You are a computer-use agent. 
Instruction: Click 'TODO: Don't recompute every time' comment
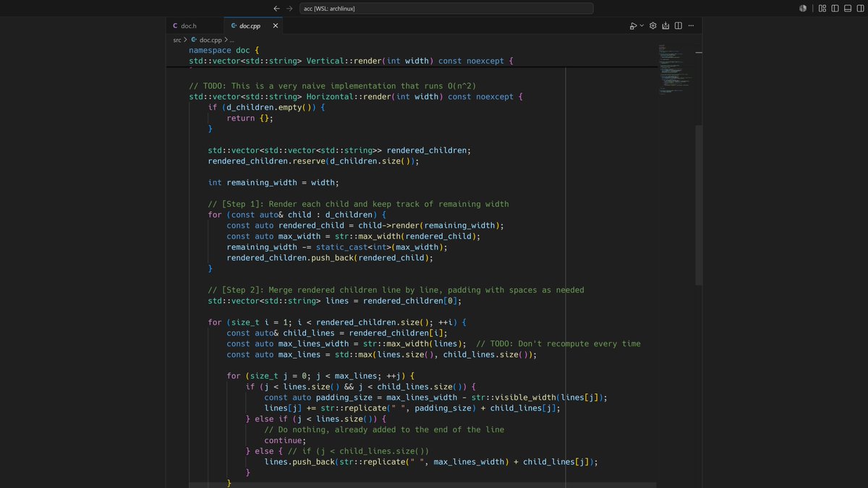[x=558, y=343]
